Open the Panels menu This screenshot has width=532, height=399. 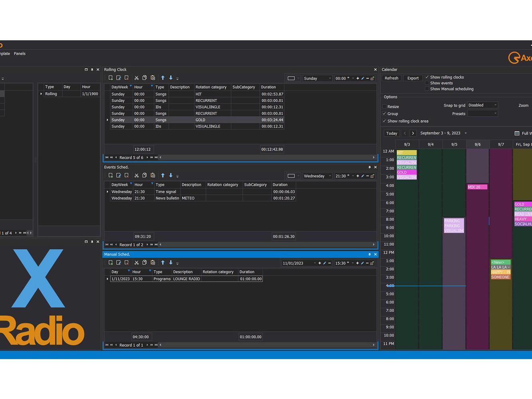[20, 53]
